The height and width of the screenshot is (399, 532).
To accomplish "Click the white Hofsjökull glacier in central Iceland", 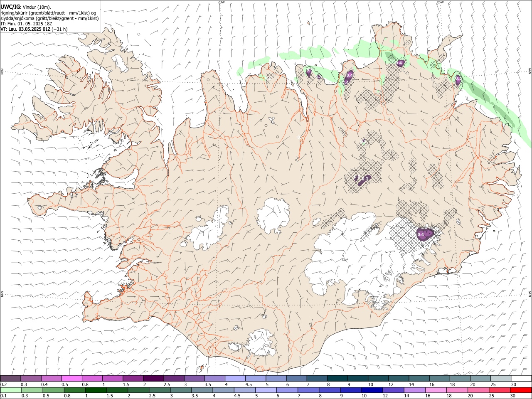I will [x=273, y=215].
